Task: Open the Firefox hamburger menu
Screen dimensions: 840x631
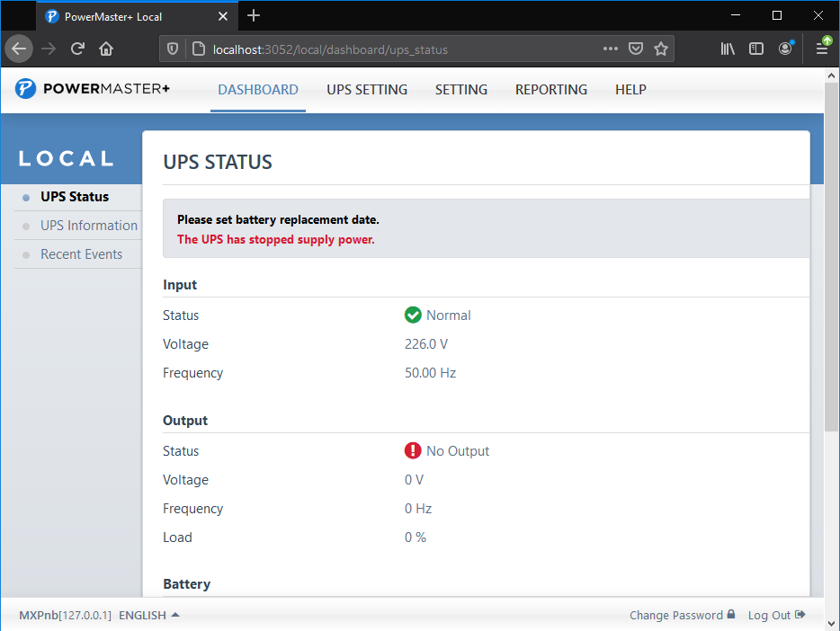Action: pyautogui.click(x=822, y=49)
